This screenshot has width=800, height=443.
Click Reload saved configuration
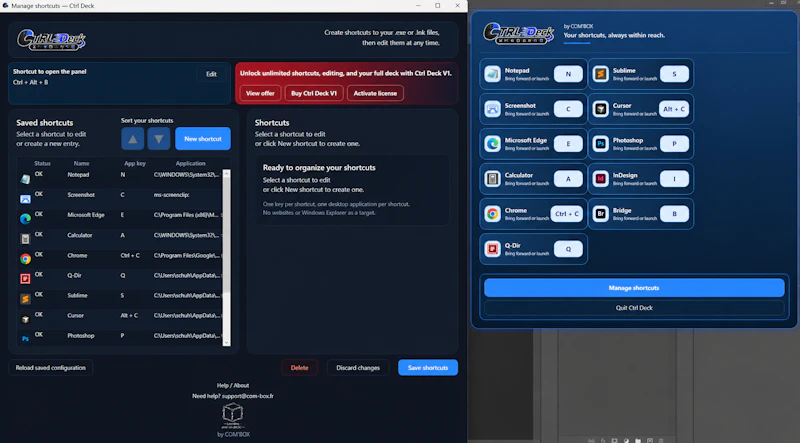(51, 367)
